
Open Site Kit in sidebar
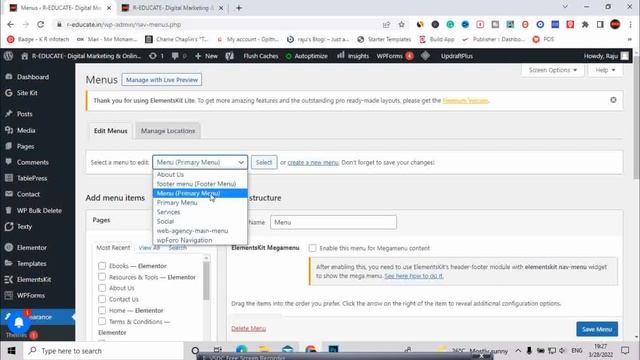pyautogui.click(x=27, y=93)
